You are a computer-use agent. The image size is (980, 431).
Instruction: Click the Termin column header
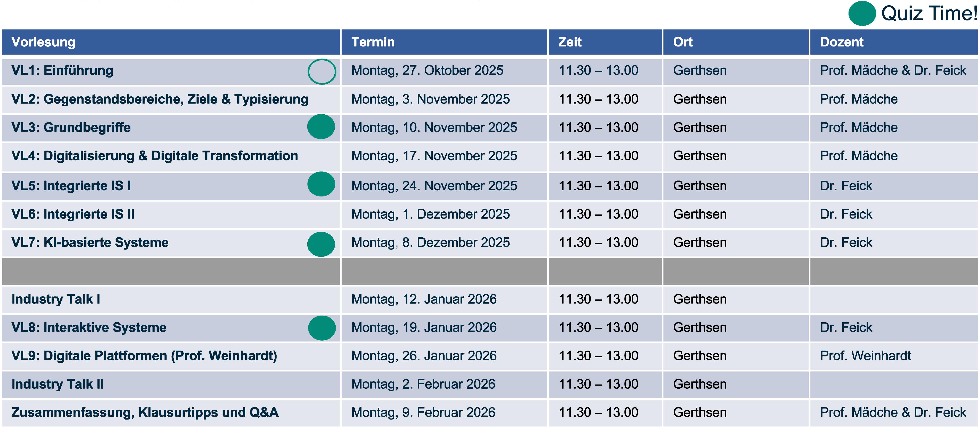tap(373, 42)
